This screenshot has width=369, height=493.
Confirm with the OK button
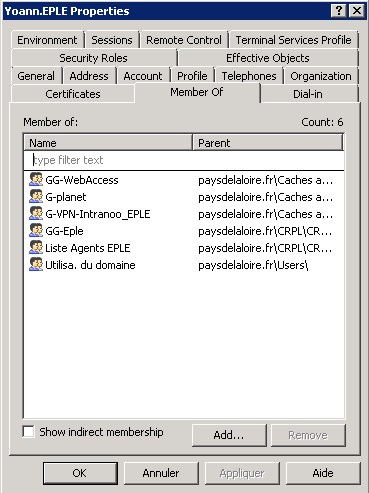[80, 473]
